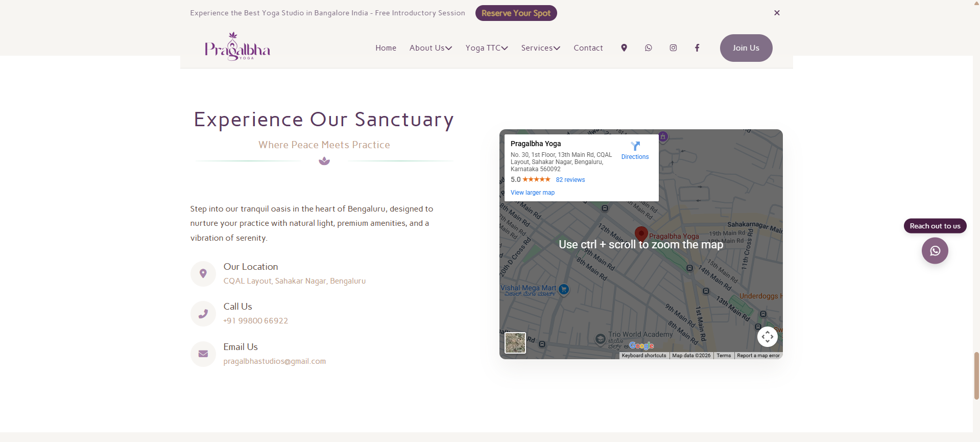This screenshot has height=442, width=980.
Task: Open the 82 reviews link
Action: [570, 180]
